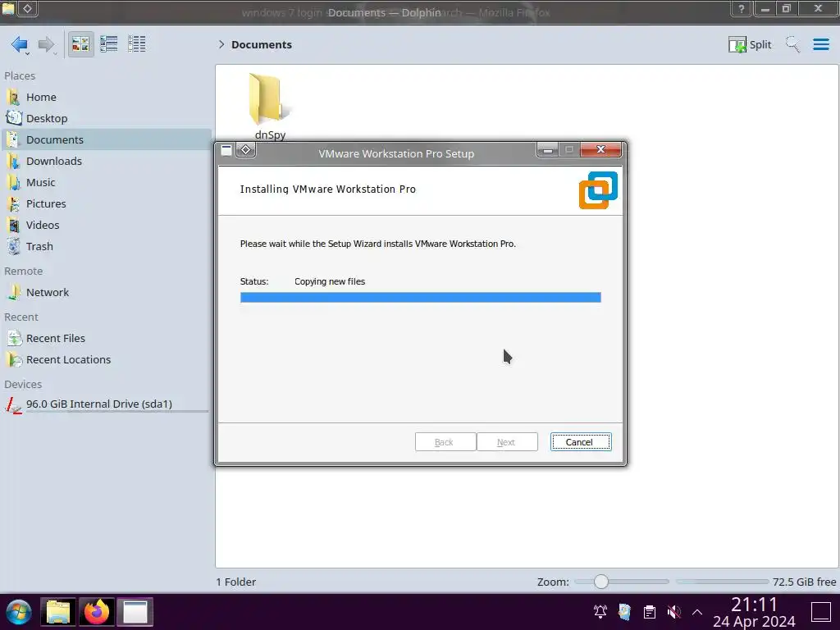Screen dimensions: 840x630
Task: Click muted volume tray icon
Action: pos(674,612)
